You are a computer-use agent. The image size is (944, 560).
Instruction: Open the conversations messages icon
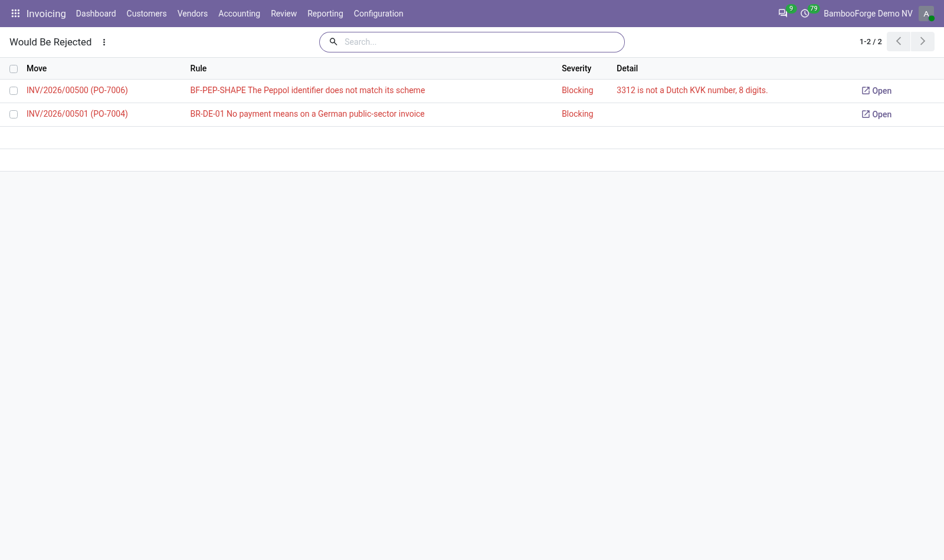point(783,13)
